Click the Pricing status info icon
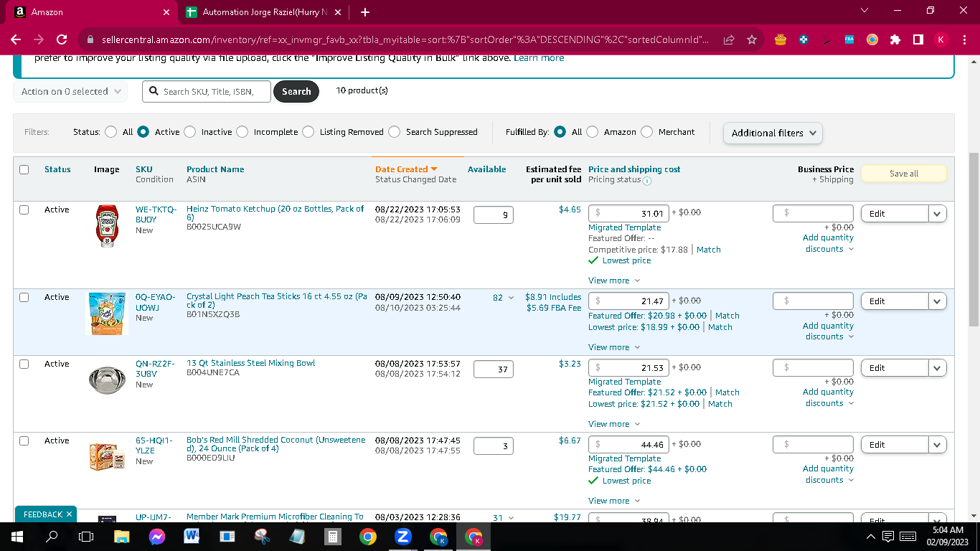The image size is (980, 551). (x=647, y=181)
